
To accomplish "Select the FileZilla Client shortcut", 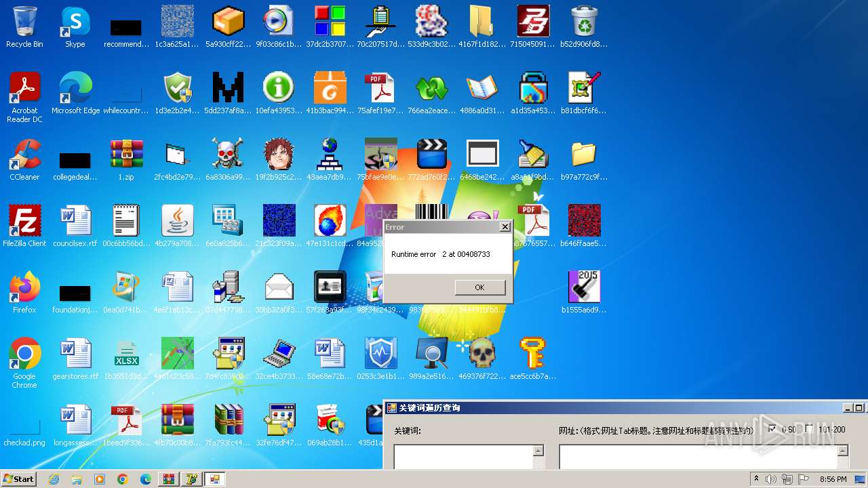I will point(24,226).
